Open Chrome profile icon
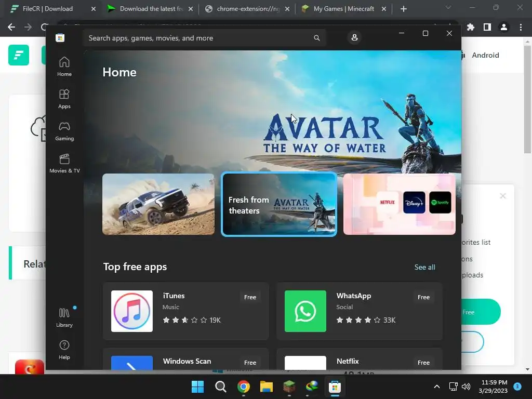The width and height of the screenshot is (532, 399). click(x=504, y=27)
